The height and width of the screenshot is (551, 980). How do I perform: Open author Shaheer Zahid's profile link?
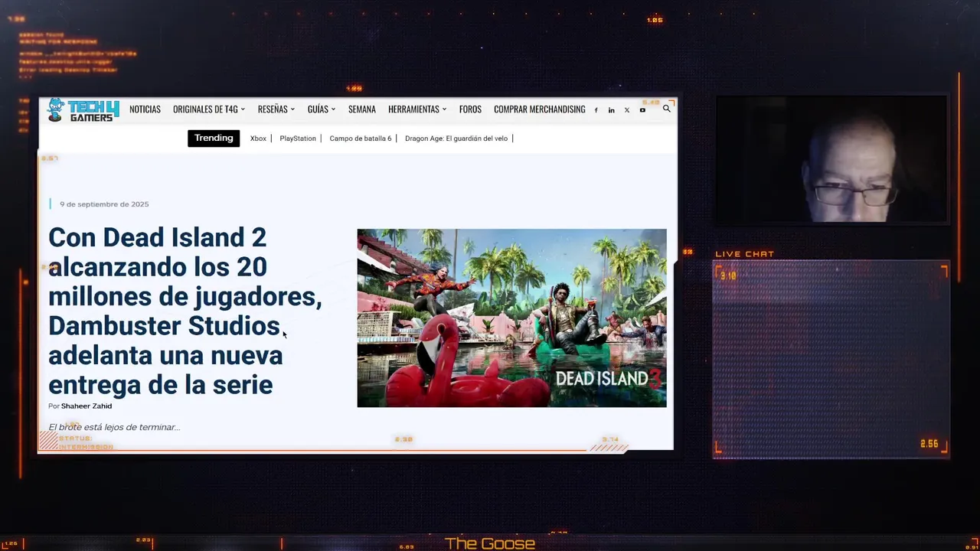point(87,406)
